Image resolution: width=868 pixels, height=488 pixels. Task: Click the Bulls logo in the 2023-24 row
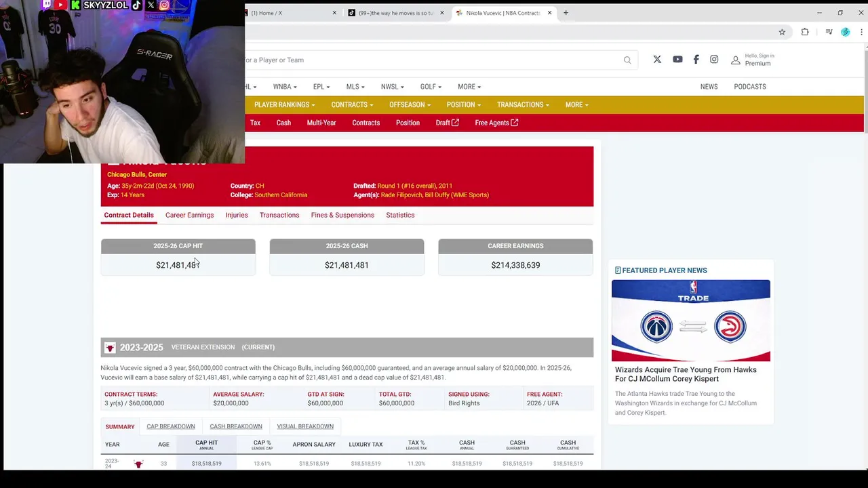138,464
